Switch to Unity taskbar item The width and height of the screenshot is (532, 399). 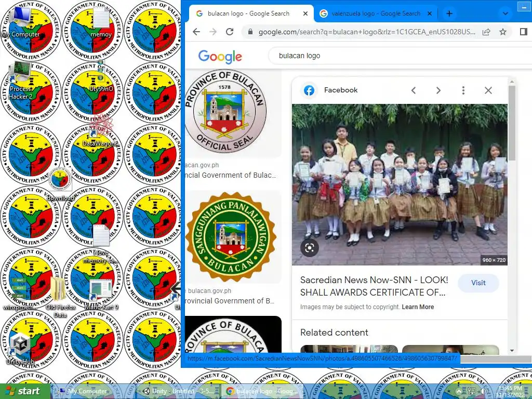(179, 391)
